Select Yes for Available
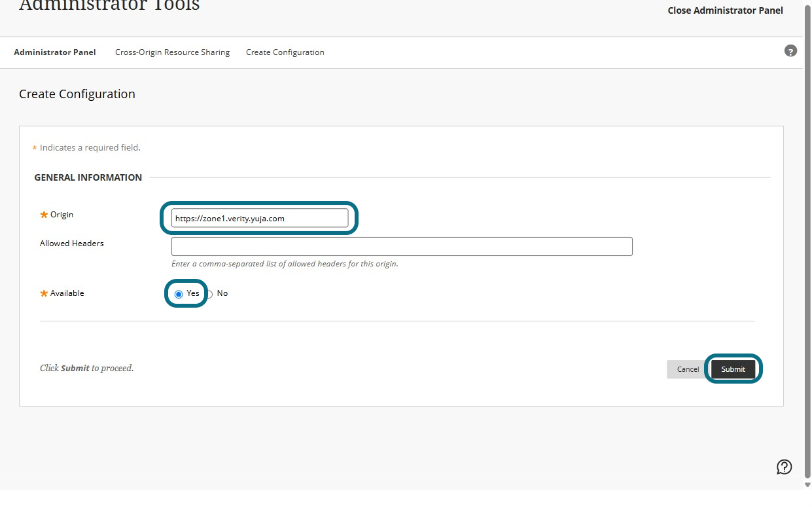The image size is (812, 508). (179, 294)
